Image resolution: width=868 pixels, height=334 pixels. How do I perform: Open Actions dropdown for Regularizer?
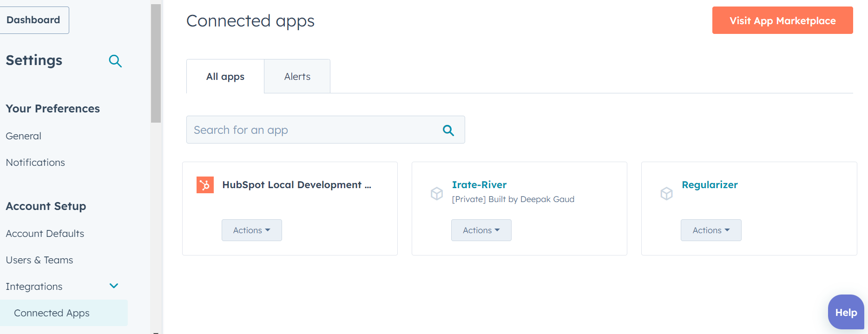711,230
